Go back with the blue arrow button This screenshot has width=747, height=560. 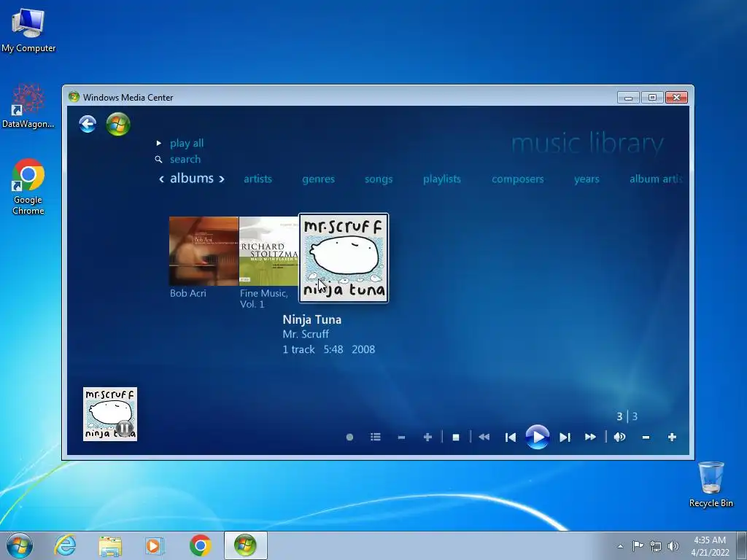[x=88, y=124]
